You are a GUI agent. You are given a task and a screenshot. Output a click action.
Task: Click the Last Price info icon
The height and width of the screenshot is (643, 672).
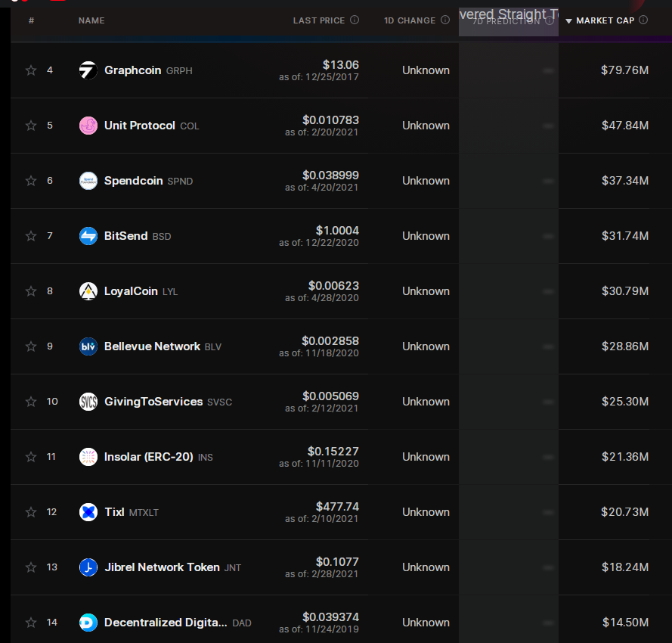355,20
